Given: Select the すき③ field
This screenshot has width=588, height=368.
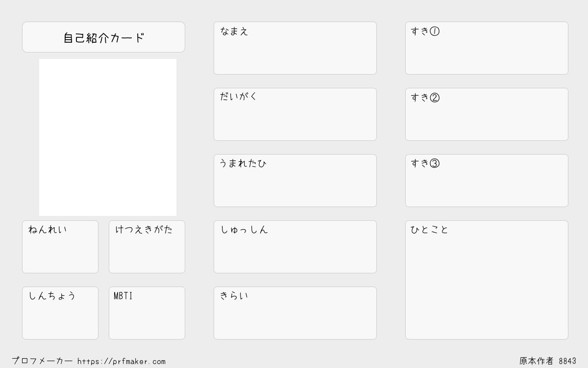Looking at the screenshot, I should coord(487,181).
